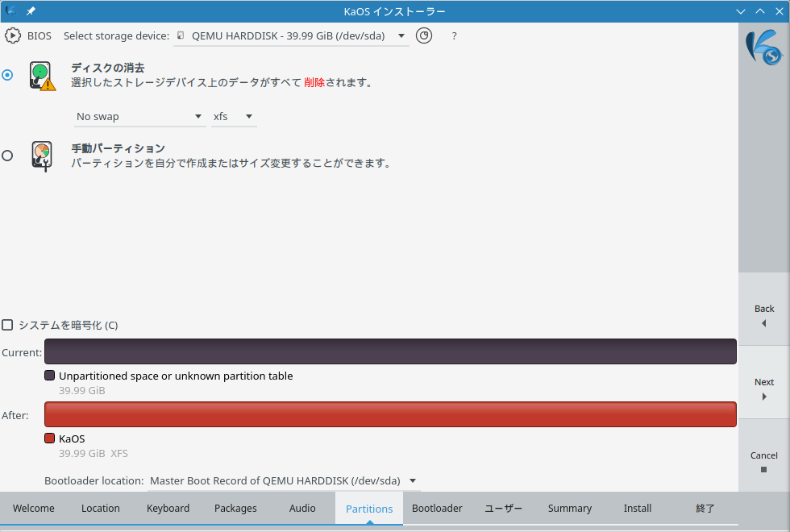Click the BIOS boot mode icon
This screenshot has width=790, height=532.
pos(13,35)
